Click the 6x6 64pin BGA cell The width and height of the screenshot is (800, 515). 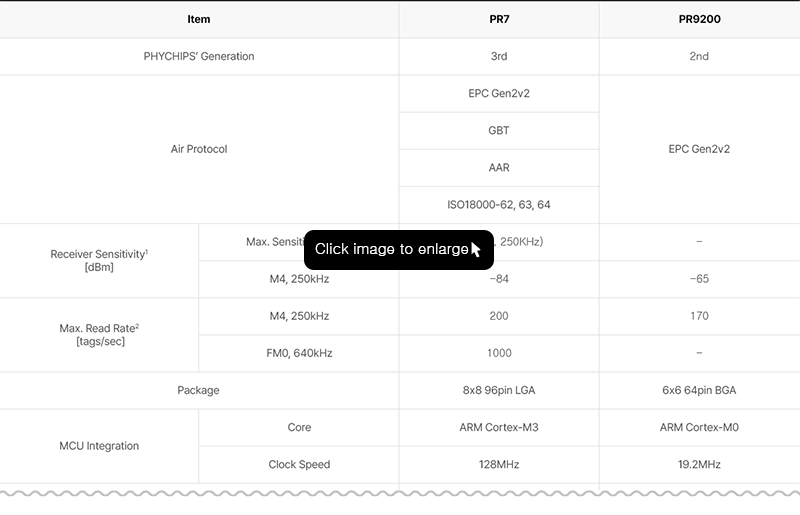pyautogui.click(x=699, y=390)
